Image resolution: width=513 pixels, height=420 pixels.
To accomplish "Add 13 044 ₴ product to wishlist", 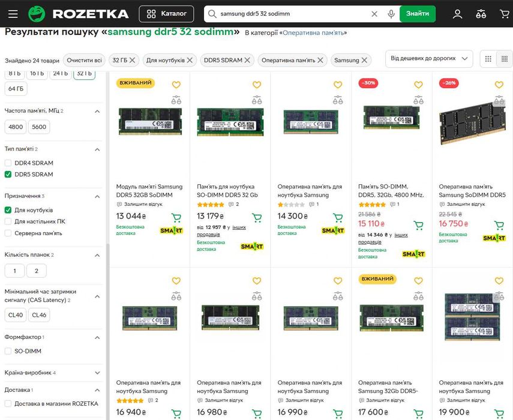I will coord(176,85).
